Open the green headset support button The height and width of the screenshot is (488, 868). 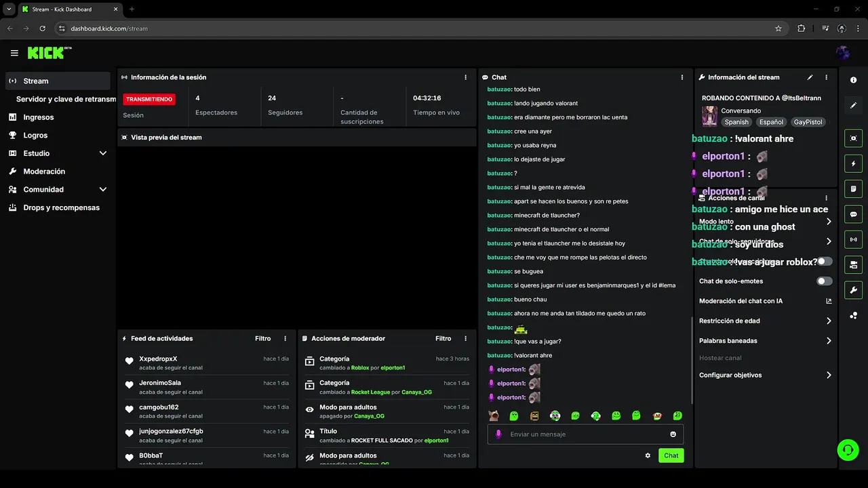point(847,449)
